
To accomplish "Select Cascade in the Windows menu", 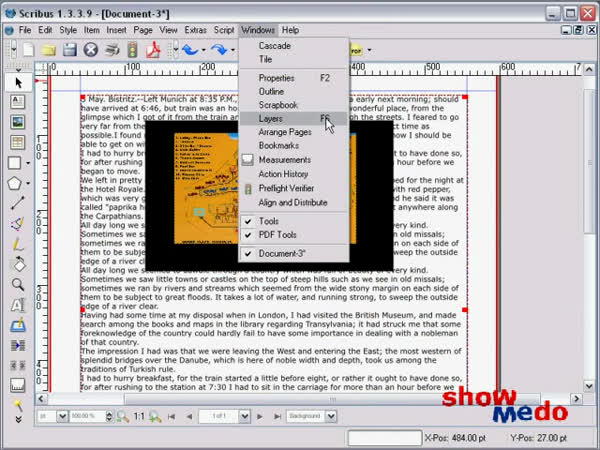I will 293,46.
